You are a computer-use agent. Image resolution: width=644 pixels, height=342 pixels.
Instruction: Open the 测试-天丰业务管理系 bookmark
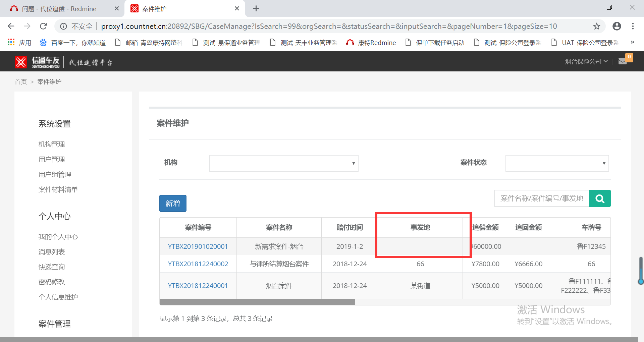click(304, 43)
